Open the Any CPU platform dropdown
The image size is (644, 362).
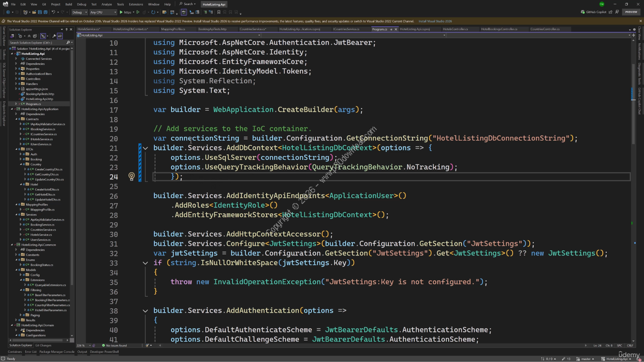102,12
